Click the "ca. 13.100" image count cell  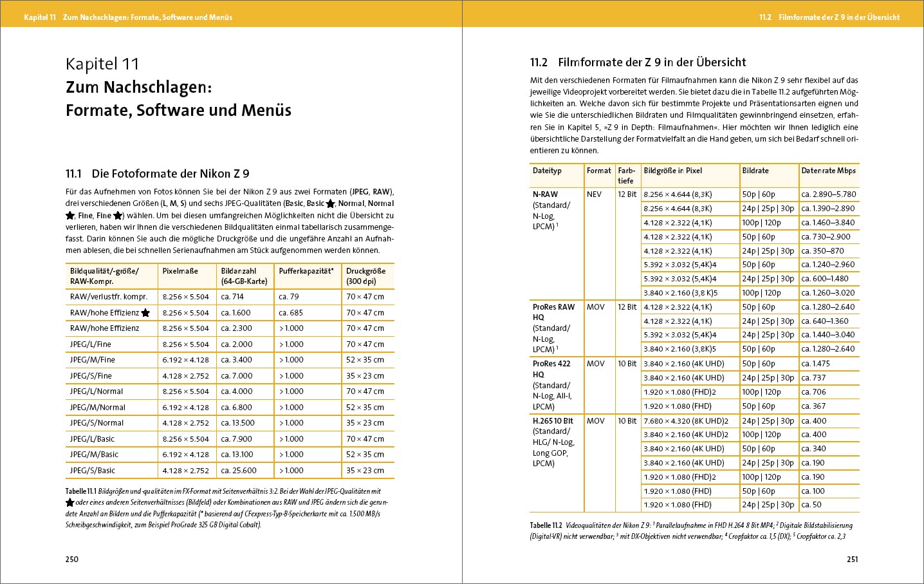coord(237,455)
